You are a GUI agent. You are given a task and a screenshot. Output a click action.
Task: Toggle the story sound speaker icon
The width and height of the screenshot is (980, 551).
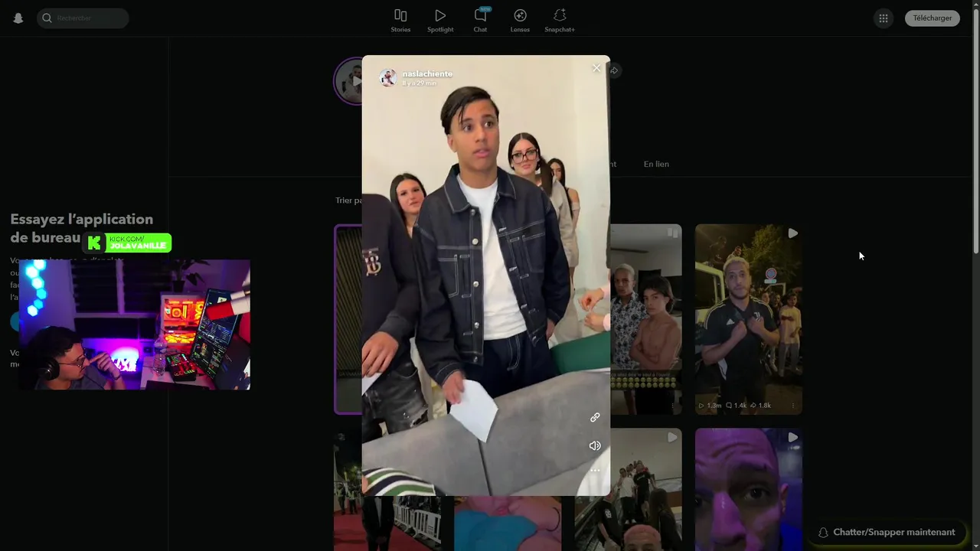coord(595,445)
